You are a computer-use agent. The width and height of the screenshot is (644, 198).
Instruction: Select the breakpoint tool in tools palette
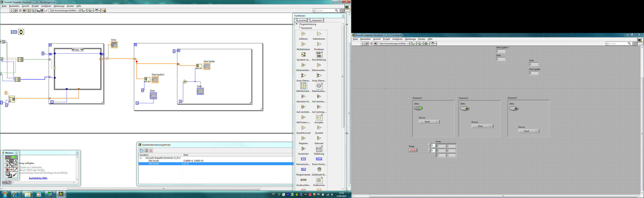coord(7,170)
